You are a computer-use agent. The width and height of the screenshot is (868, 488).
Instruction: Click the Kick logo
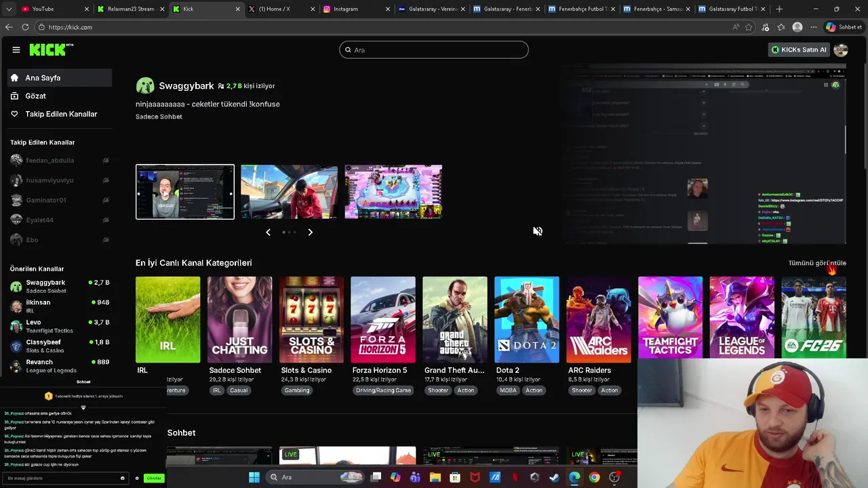tap(51, 49)
